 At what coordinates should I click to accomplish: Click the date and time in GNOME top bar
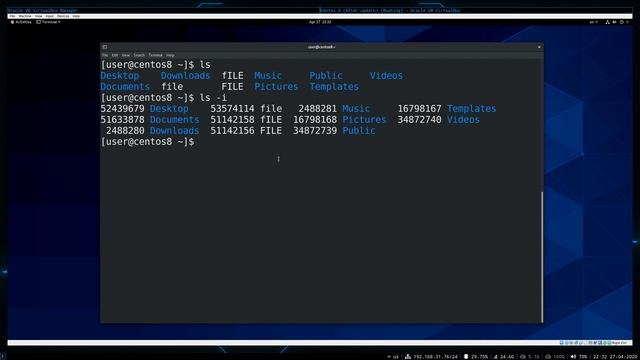(x=320, y=22)
